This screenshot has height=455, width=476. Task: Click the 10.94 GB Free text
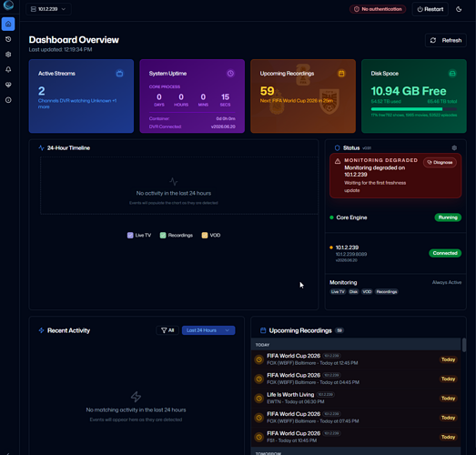(409, 91)
